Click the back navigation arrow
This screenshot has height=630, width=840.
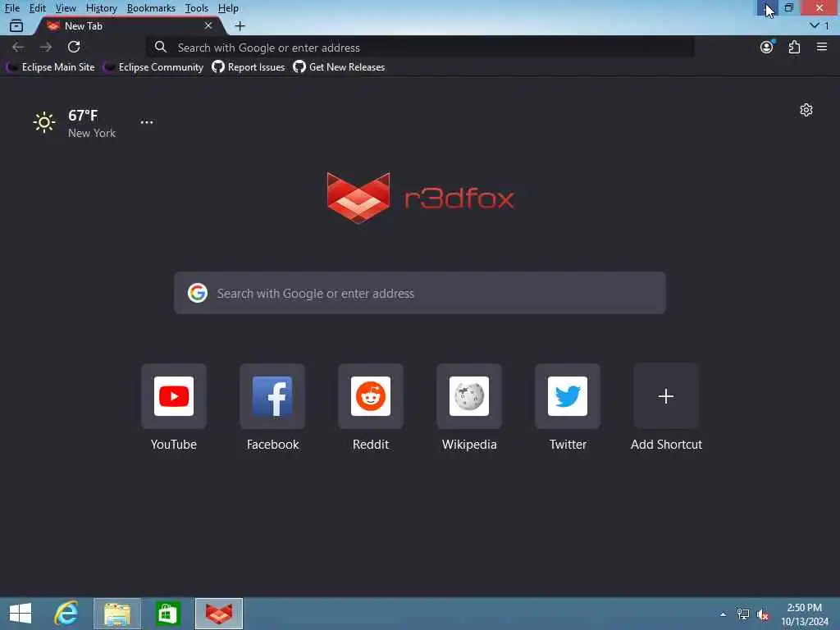pyautogui.click(x=18, y=47)
